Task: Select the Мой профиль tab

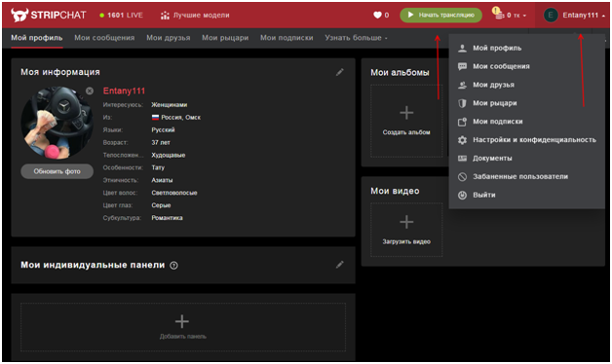Action: [x=37, y=38]
